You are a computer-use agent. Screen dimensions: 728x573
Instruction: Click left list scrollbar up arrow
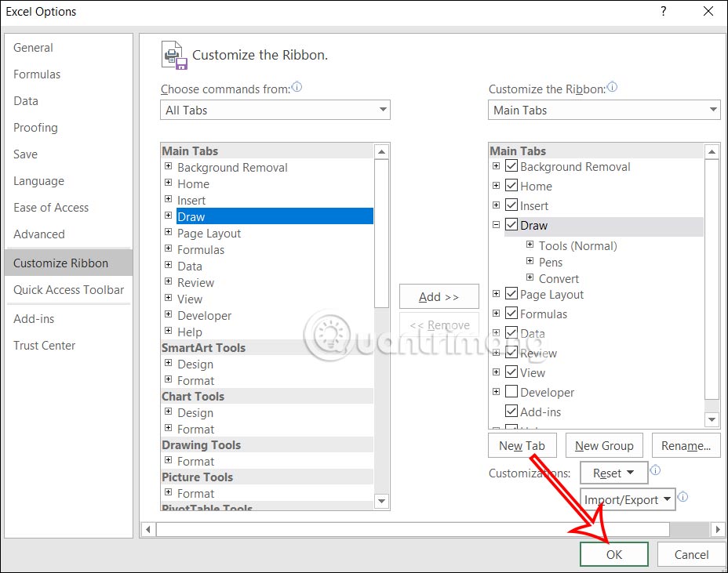(x=381, y=151)
